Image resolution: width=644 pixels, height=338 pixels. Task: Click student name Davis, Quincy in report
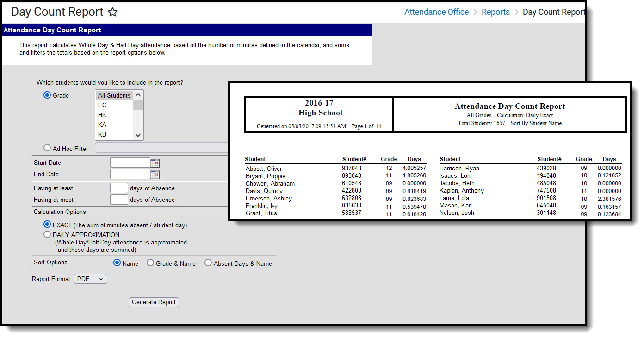[264, 191]
